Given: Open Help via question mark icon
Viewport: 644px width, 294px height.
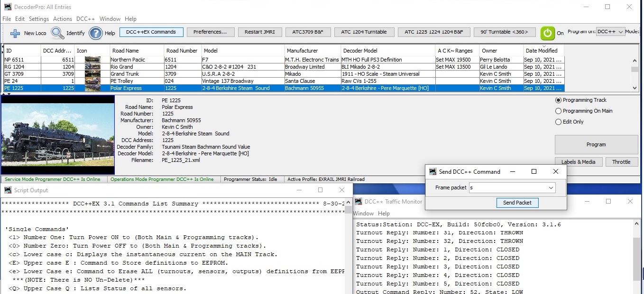Looking at the screenshot, I should [96, 33].
